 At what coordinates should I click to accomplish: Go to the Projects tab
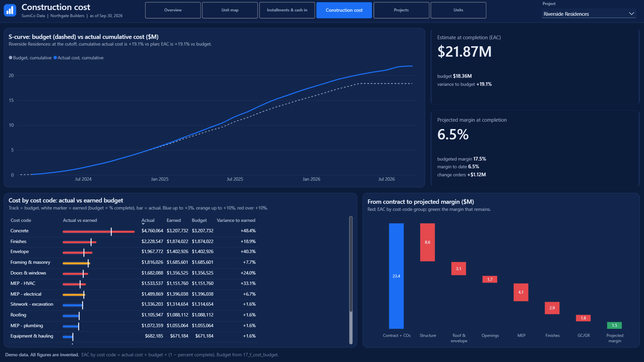[401, 10]
